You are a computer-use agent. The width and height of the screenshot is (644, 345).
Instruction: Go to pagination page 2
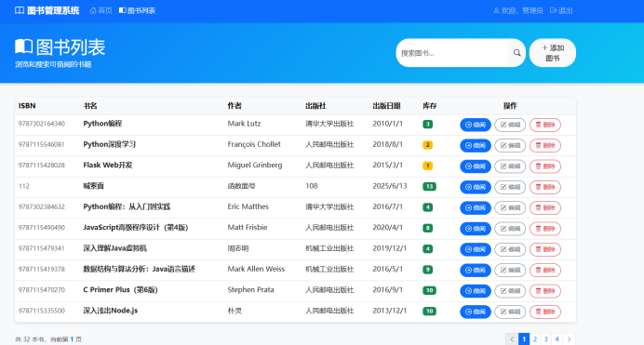pos(535,339)
